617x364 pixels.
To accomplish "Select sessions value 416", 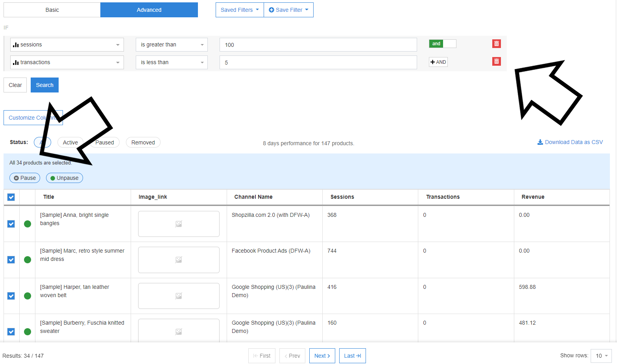I will point(332,287).
